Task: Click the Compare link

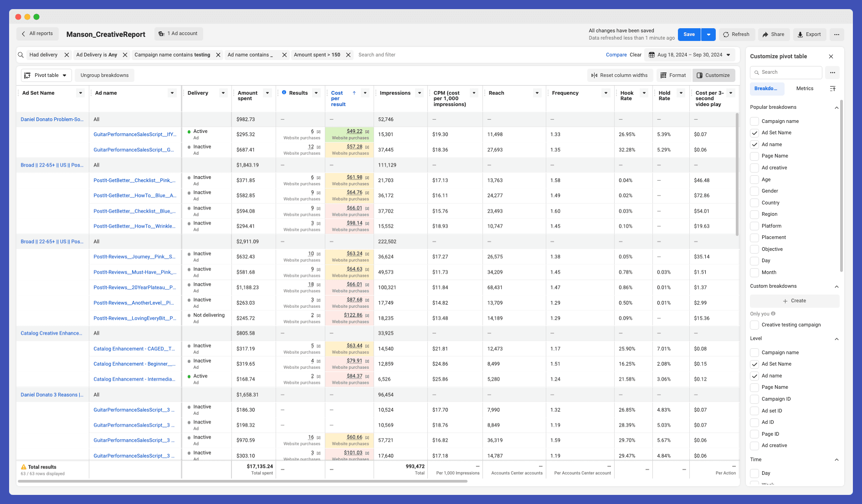Action: pyautogui.click(x=616, y=54)
